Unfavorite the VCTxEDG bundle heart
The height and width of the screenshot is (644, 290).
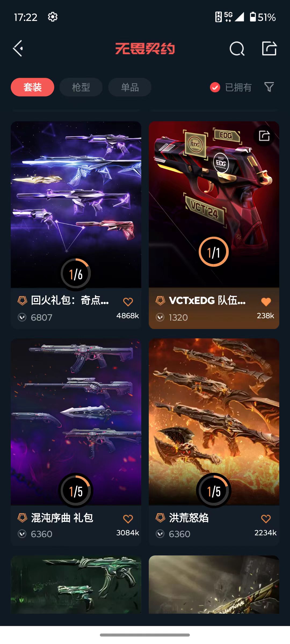[266, 302]
